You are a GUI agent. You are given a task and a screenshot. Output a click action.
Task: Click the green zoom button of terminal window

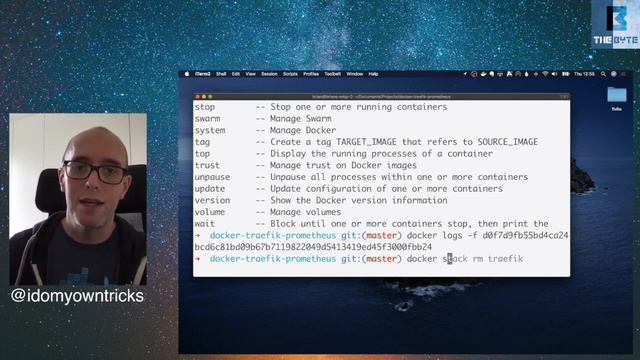(210, 97)
